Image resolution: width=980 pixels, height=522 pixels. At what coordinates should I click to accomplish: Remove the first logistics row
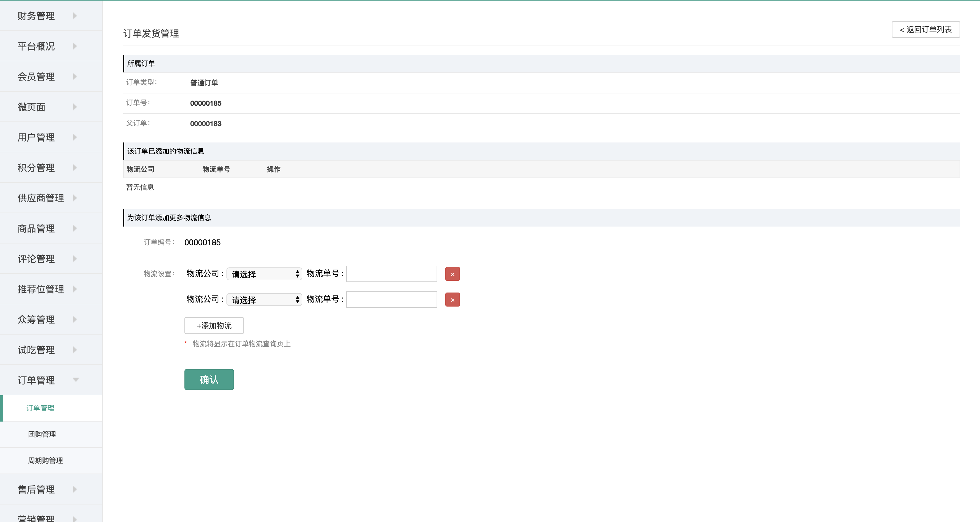(x=452, y=274)
